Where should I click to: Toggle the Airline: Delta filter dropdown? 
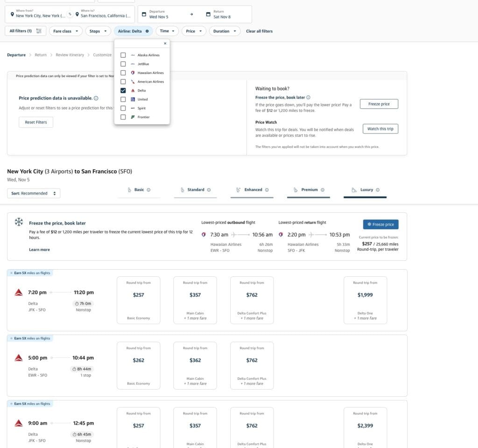coord(133,31)
